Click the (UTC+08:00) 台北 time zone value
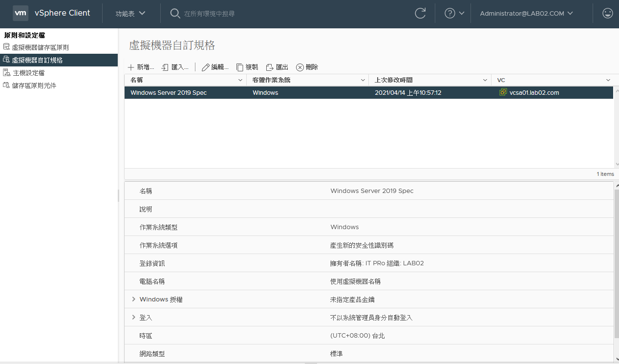This screenshot has width=619, height=364. click(358, 336)
